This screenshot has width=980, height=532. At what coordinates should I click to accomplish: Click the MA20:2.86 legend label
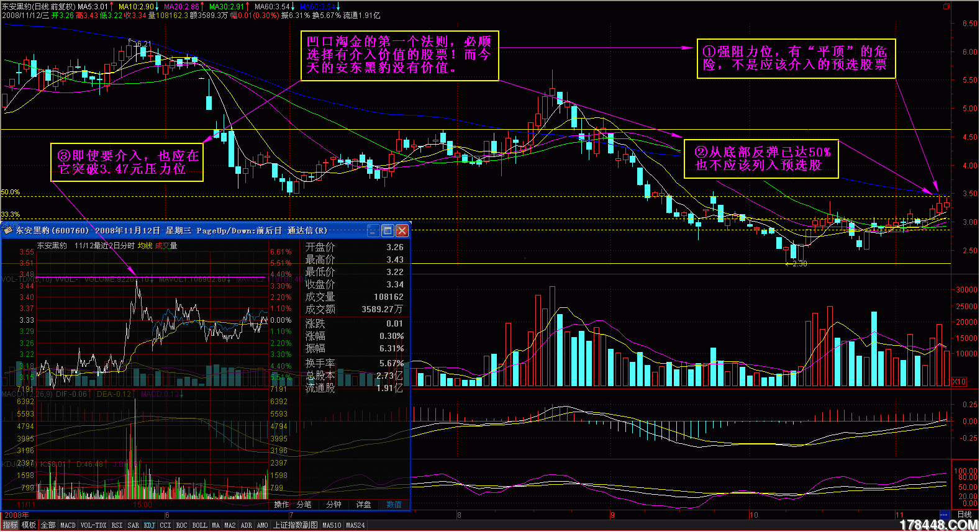coord(182,7)
